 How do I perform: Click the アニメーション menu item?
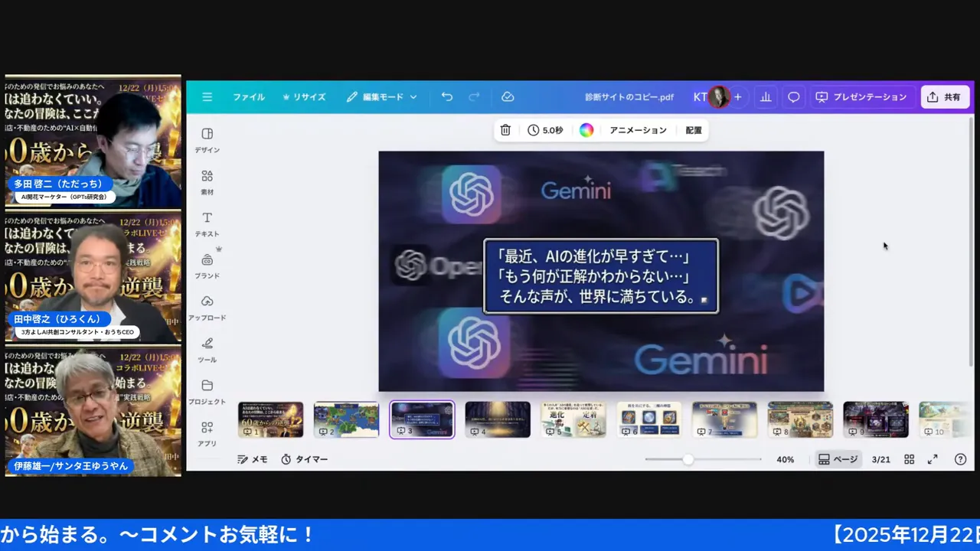coord(638,130)
